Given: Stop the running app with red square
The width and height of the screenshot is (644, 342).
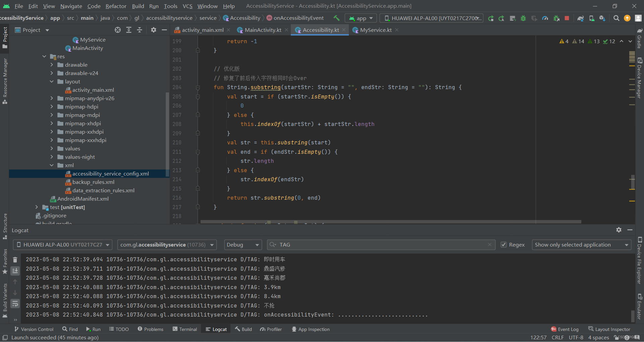Looking at the screenshot, I should coord(567,18).
